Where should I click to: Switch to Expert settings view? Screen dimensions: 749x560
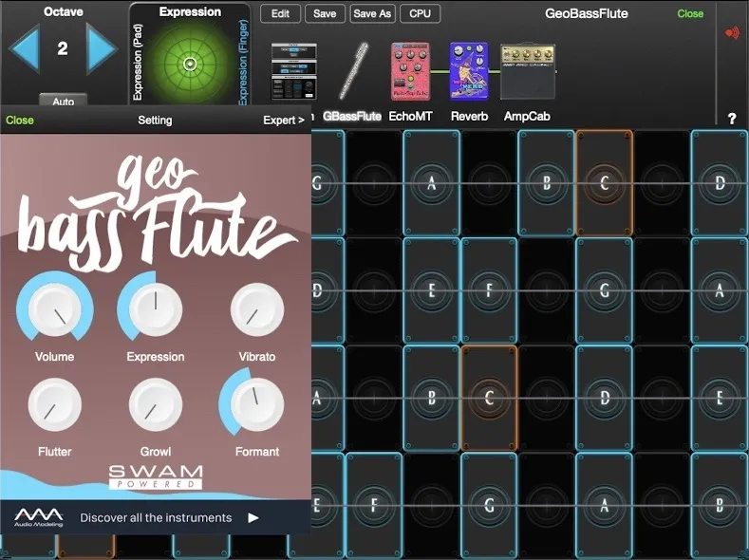click(x=284, y=120)
